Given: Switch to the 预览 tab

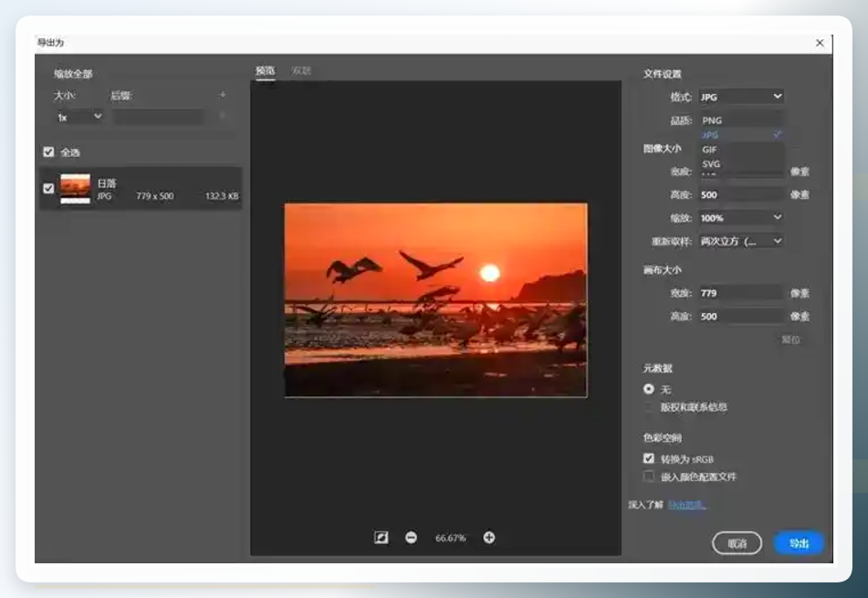Looking at the screenshot, I should coord(266,70).
